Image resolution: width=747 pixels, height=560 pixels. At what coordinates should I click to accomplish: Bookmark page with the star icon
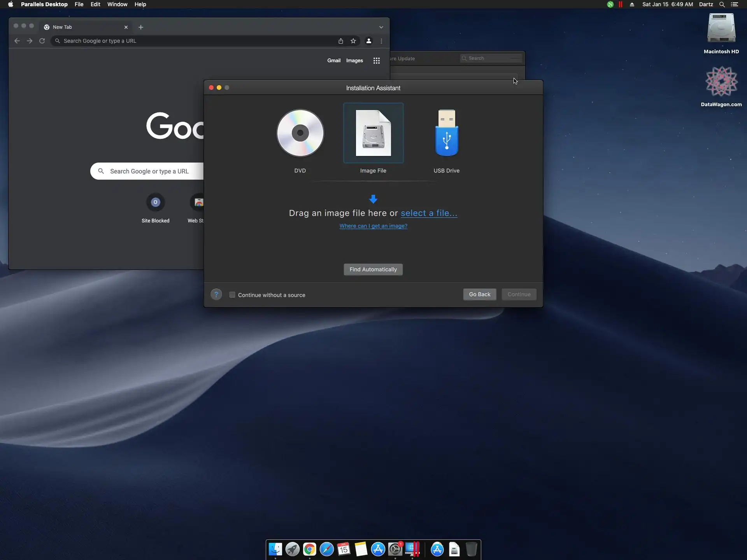click(353, 41)
